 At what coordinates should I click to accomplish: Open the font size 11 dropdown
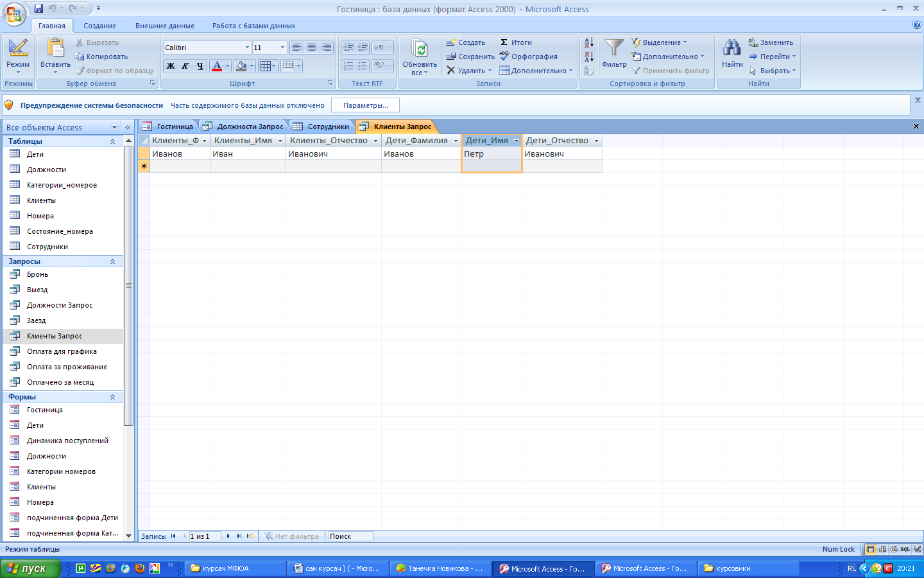click(282, 48)
